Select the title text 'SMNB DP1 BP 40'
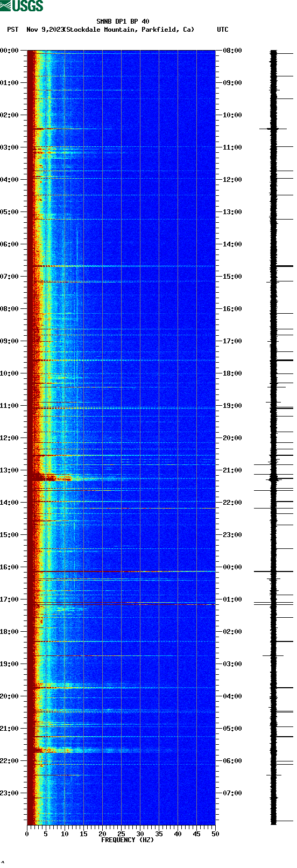 (123, 22)
